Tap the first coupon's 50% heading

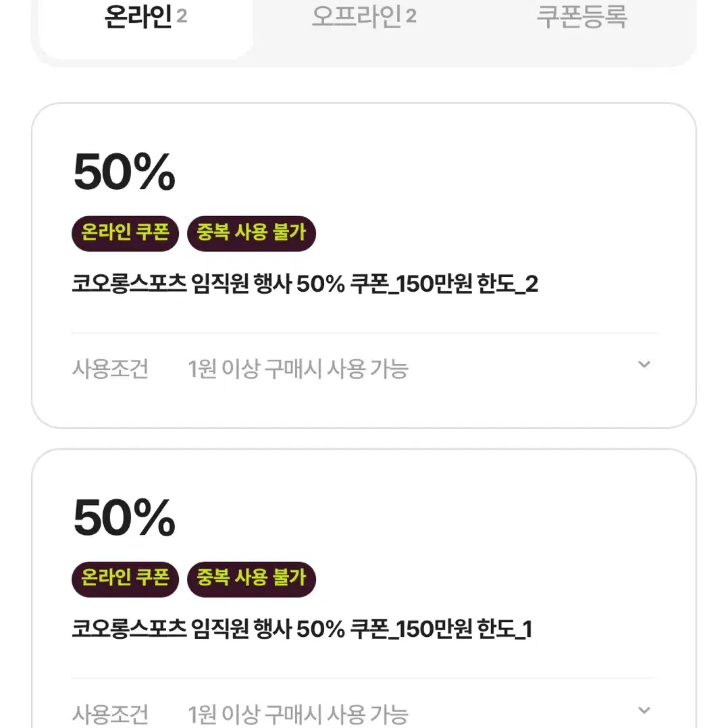tap(124, 173)
